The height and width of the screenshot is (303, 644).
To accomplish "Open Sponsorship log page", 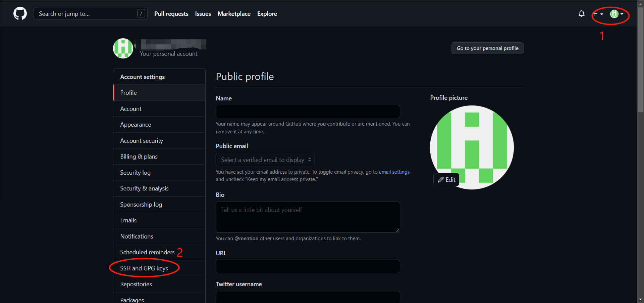I will [x=159, y=204].
